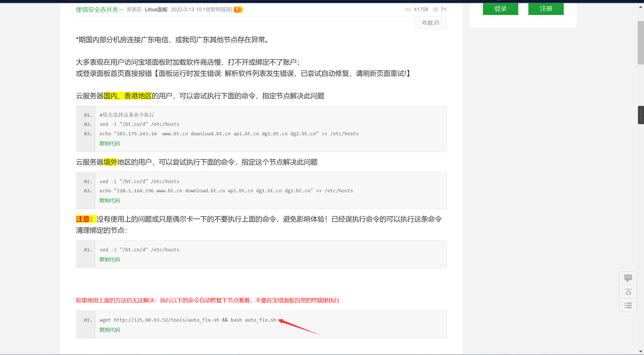Click the sed line in the 103.179.243.14 code block
Image resolution: width=644 pixels, height=355 pixels.
139,124
